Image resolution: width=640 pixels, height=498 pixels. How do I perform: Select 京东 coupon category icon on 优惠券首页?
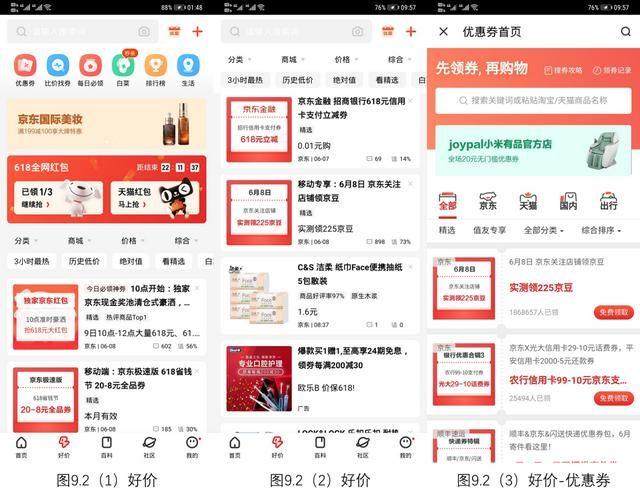click(x=488, y=201)
